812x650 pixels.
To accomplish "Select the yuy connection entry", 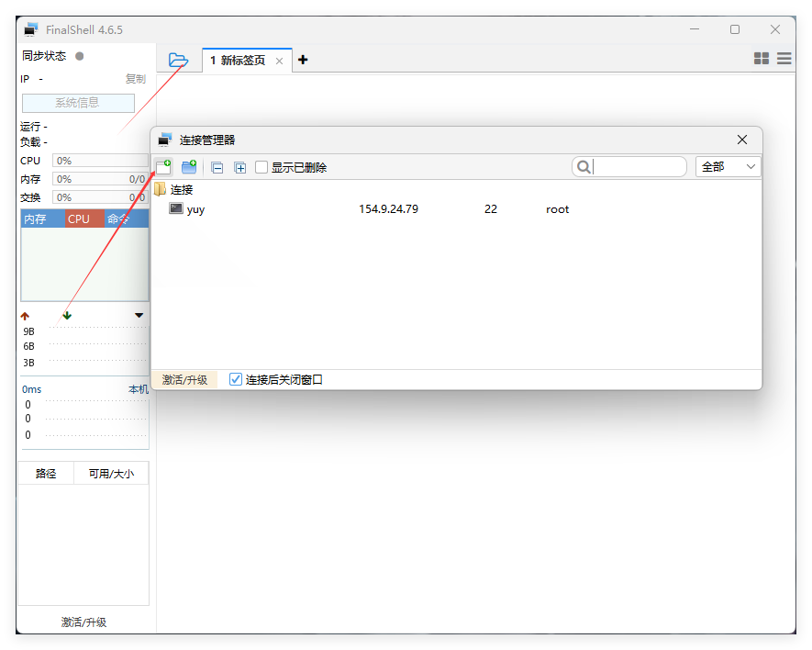I will pos(195,209).
